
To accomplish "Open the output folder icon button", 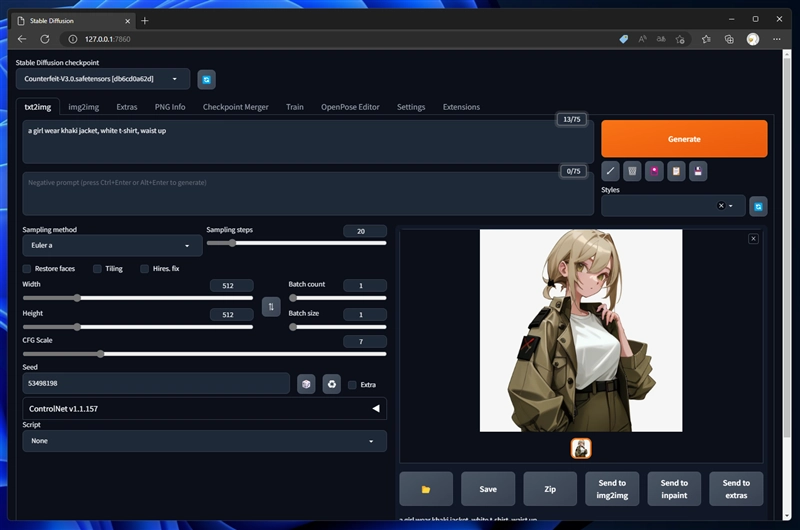I will (426, 489).
